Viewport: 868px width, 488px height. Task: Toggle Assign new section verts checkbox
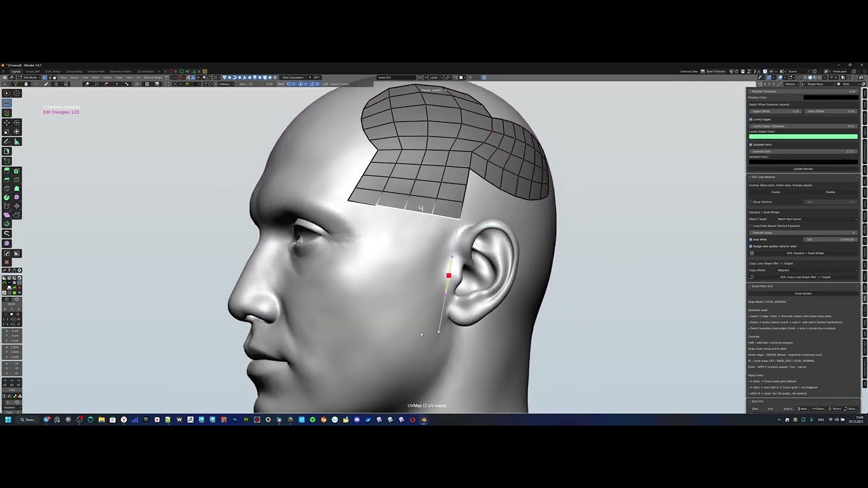(751, 246)
